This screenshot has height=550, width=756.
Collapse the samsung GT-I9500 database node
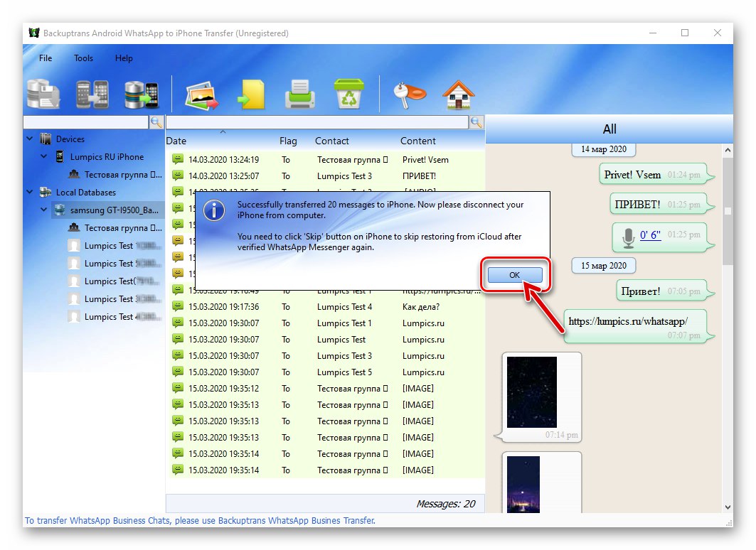[44, 210]
